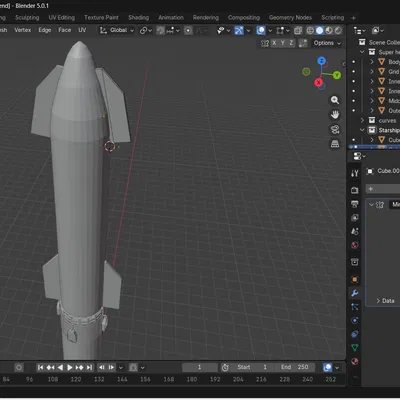400x400 pixels.
Task: Open the transform pivot point menu
Action: (x=146, y=30)
